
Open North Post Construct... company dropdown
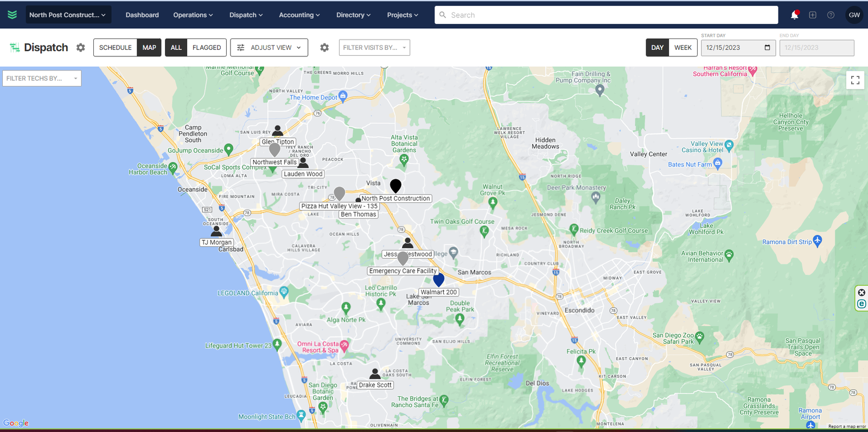coord(68,15)
